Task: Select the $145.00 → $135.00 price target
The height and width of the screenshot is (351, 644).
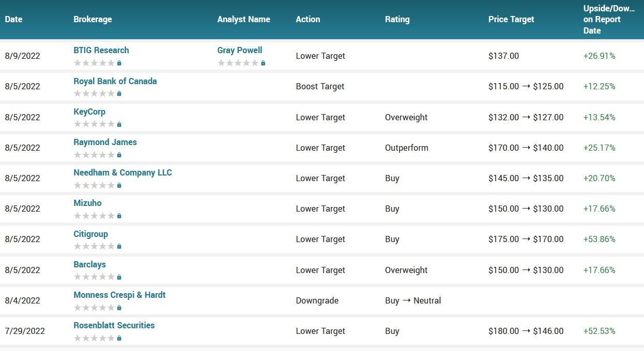Action: 526,178
